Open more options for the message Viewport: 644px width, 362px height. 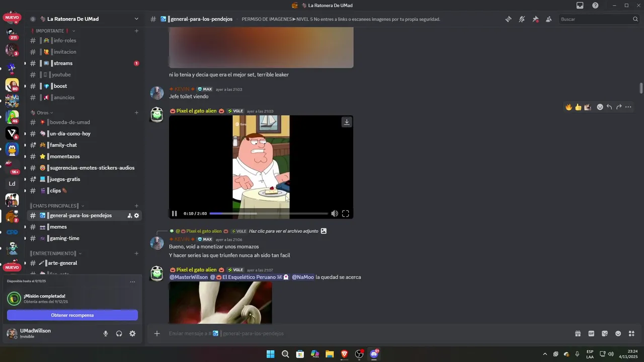point(628,107)
